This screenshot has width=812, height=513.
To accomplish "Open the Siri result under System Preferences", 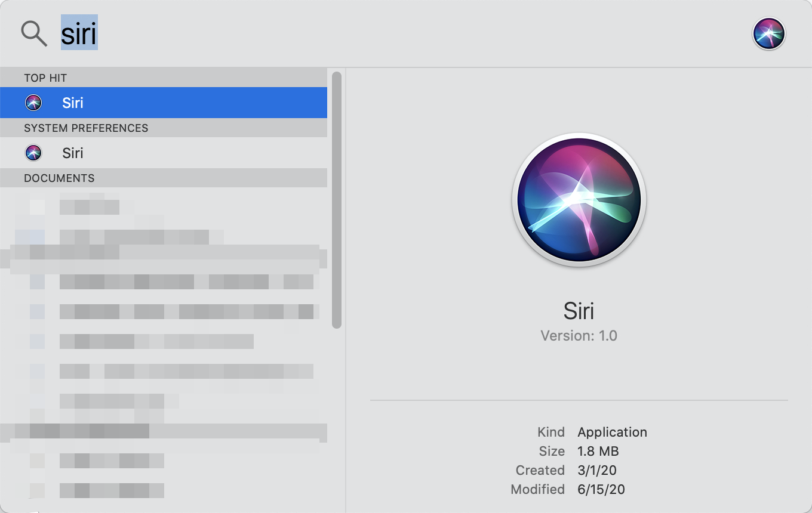I will pos(164,153).
